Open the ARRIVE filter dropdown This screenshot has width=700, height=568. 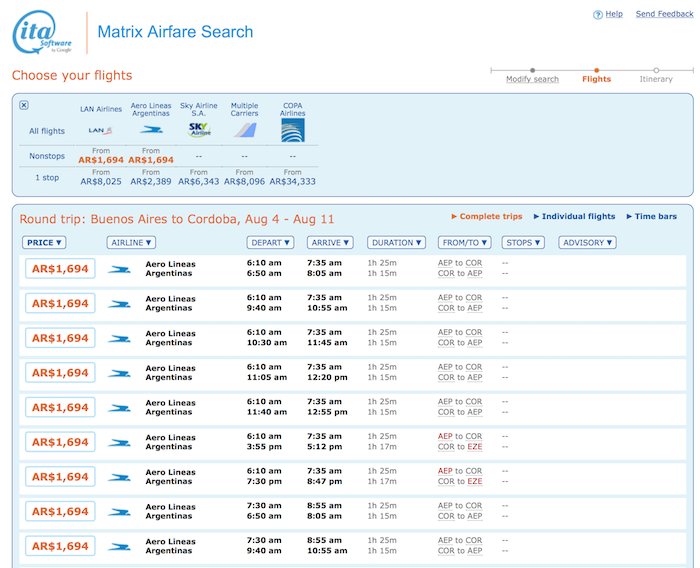(x=330, y=242)
